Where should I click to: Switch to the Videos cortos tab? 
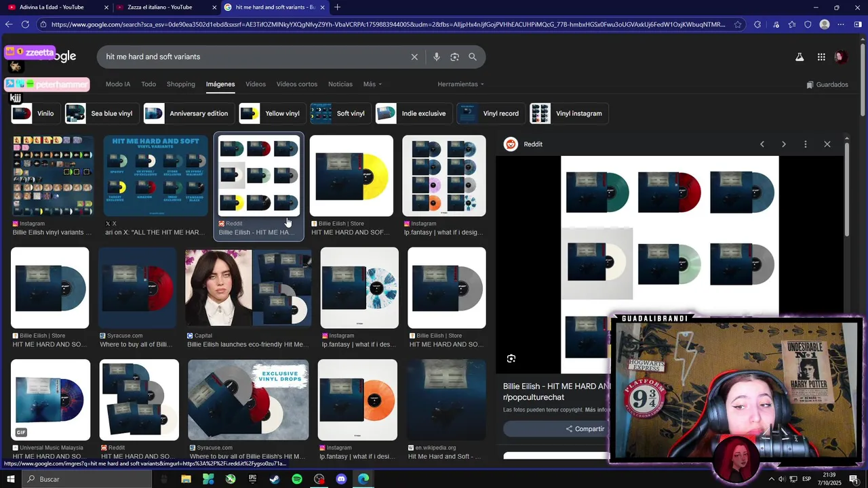[297, 84]
